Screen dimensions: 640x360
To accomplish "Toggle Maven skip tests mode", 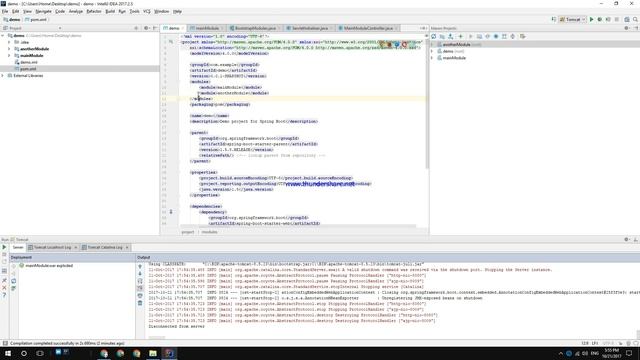I will [x=496, y=36].
